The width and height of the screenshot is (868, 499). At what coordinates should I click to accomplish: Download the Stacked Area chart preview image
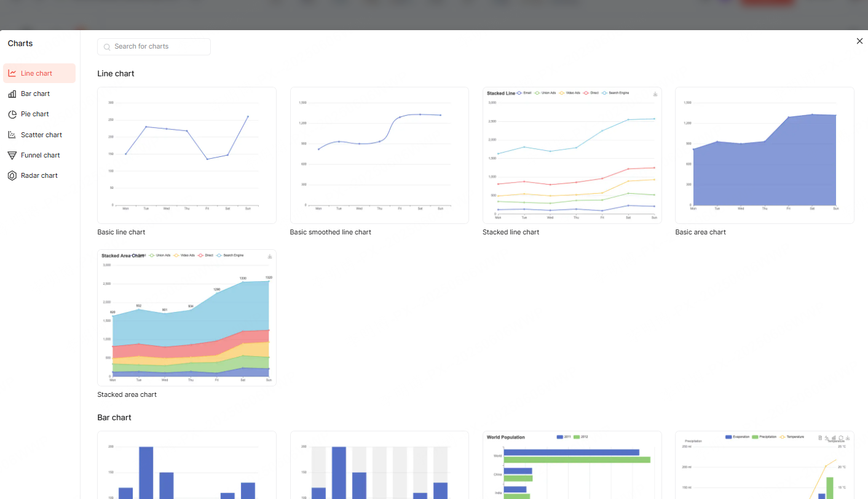tap(269, 257)
